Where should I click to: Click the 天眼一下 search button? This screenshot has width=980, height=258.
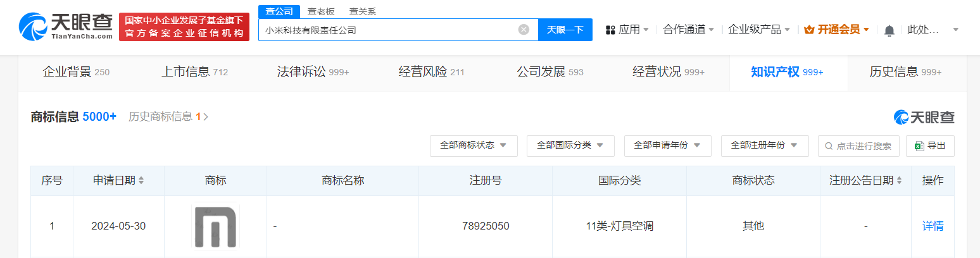click(565, 30)
